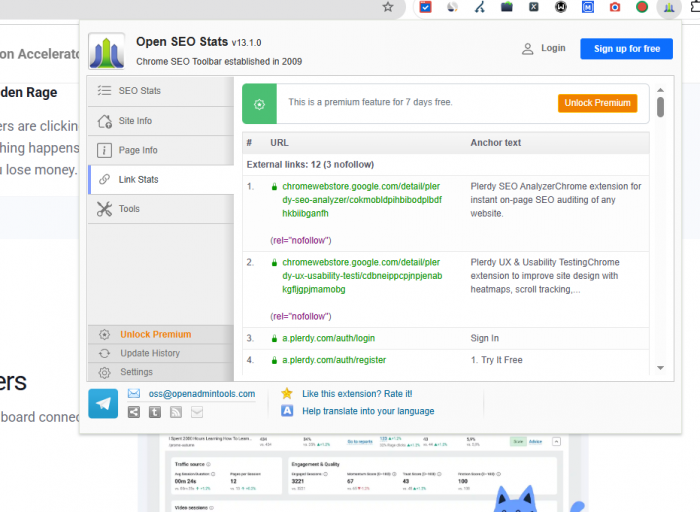The width and height of the screenshot is (700, 512).
Task: Select the Link Stats tab
Action: pyautogui.click(x=161, y=179)
